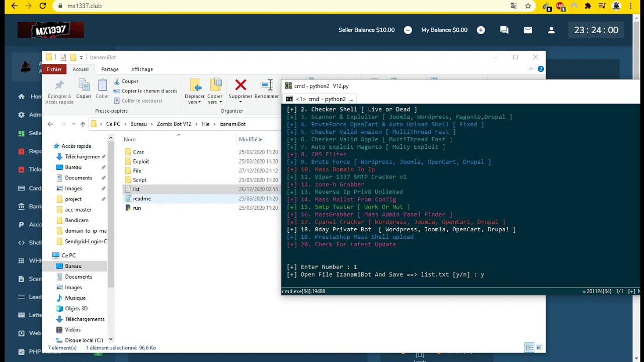Click the Copier icon in Presse-papiers group

84,85
